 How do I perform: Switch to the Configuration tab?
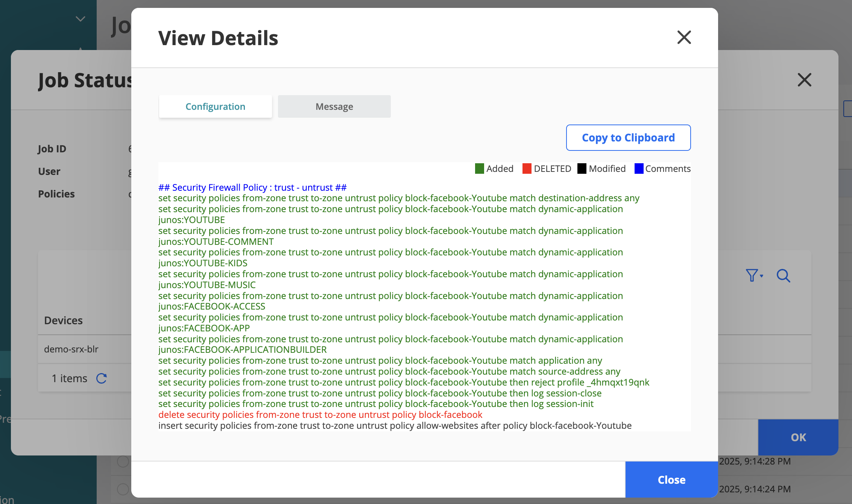pos(215,106)
